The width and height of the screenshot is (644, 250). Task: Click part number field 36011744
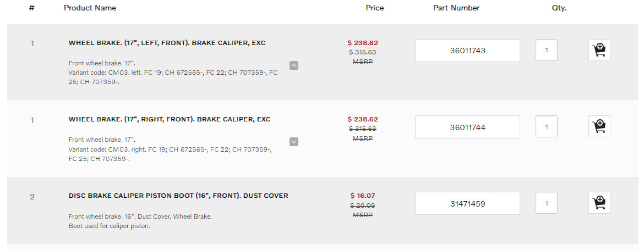click(x=467, y=127)
